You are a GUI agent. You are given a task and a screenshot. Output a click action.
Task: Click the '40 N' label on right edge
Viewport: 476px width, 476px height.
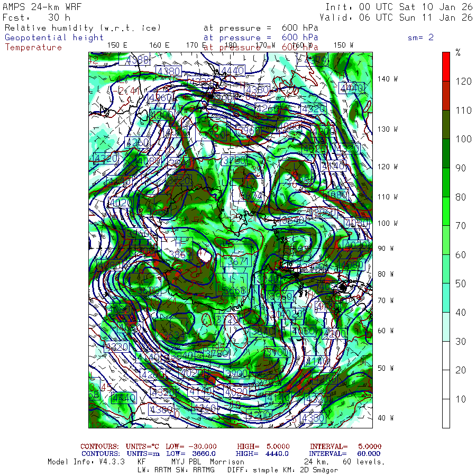(386, 418)
